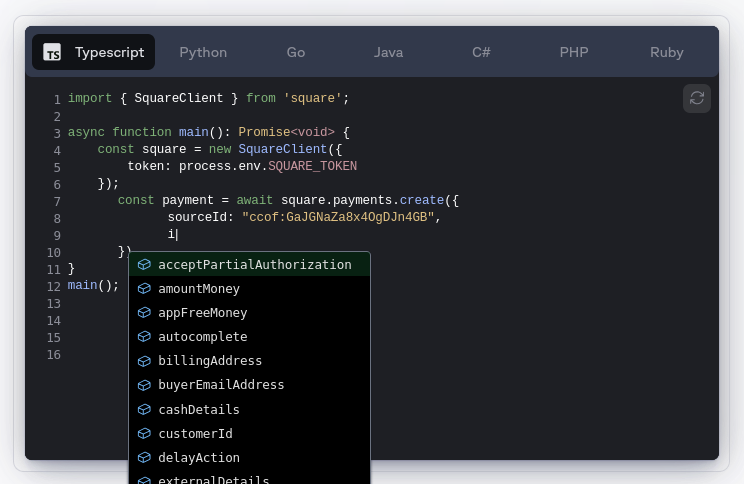The image size is (744, 484).
Task: Switch to the C# tab
Action: coord(481,52)
